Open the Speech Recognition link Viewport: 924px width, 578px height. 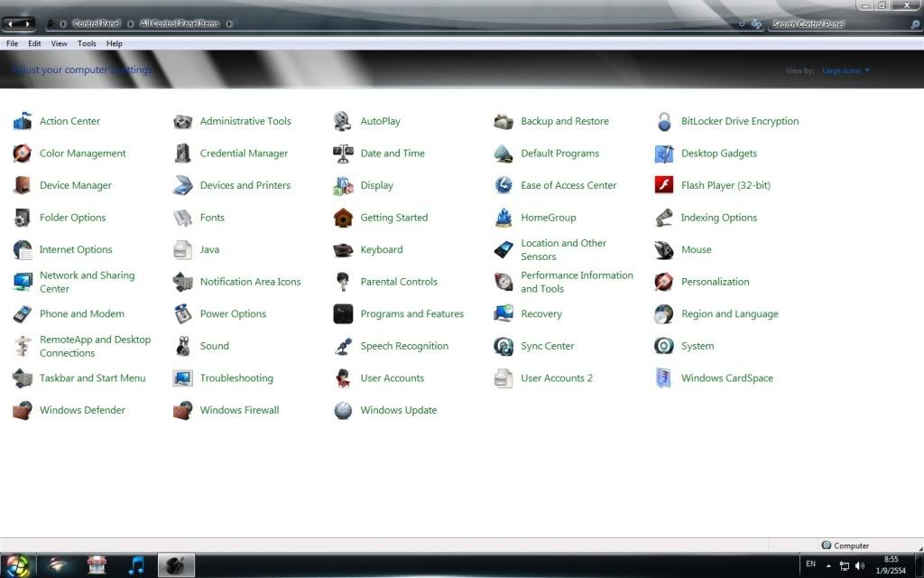pyautogui.click(x=404, y=346)
